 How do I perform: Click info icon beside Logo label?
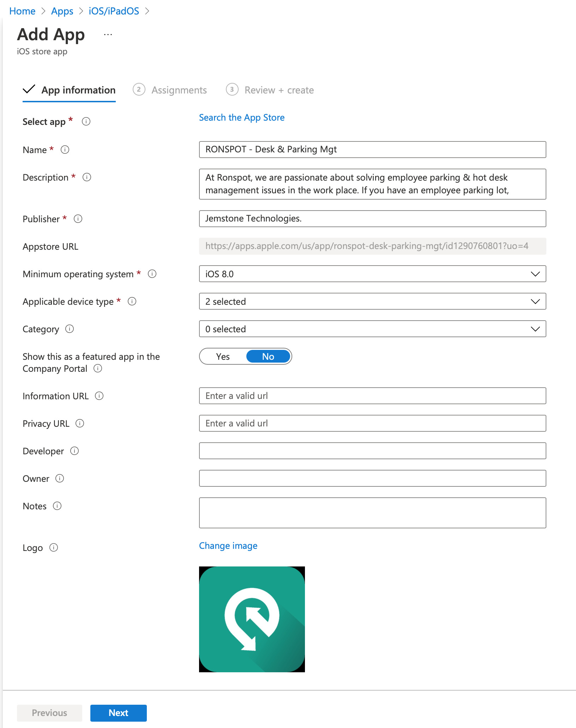click(54, 547)
